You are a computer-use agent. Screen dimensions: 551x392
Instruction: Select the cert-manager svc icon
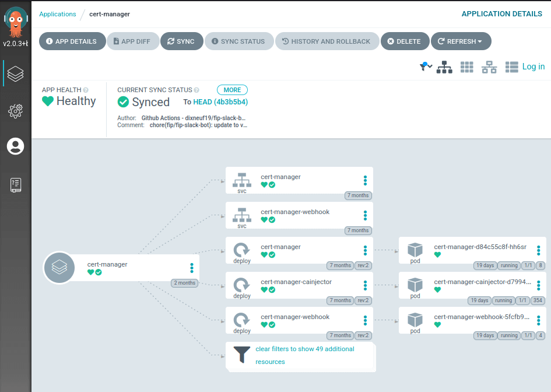(x=242, y=180)
